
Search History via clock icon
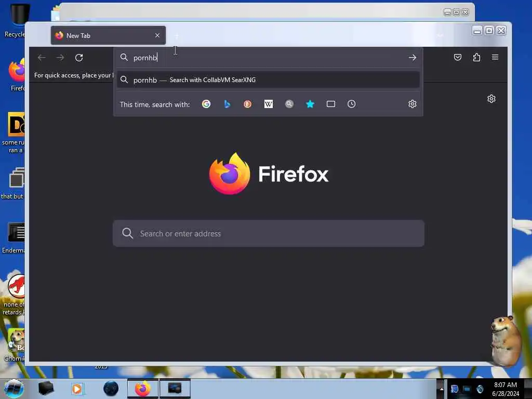pos(352,104)
